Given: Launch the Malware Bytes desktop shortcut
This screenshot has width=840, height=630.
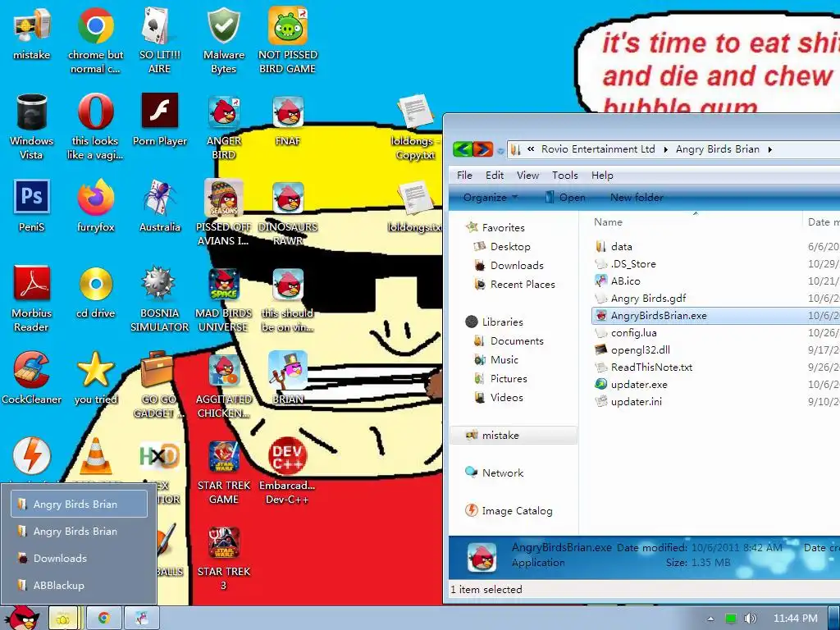Looking at the screenshot, I should point(223,41).
